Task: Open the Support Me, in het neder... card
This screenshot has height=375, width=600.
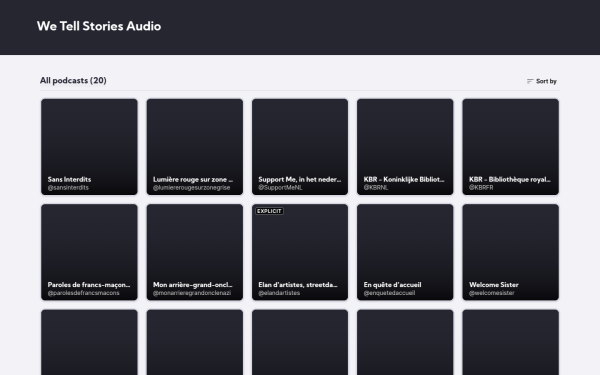Action: (x=300, y=147)
